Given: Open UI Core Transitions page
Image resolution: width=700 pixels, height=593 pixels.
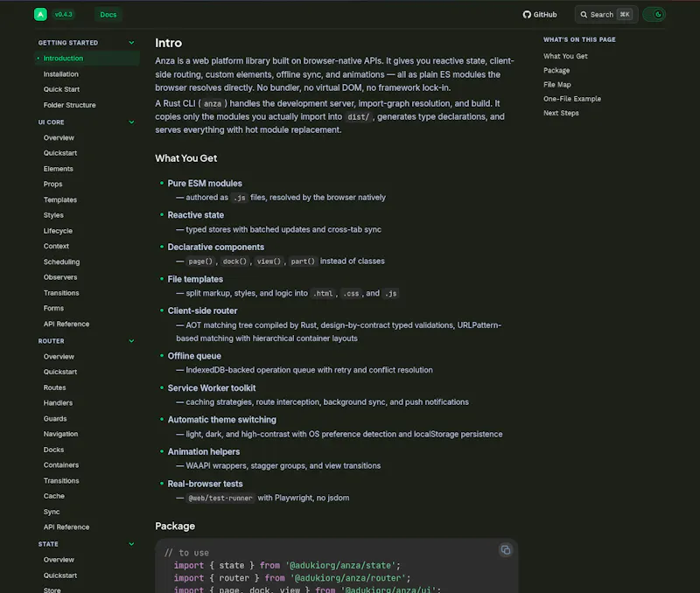Looking at the screenshot, I should 60,293.
